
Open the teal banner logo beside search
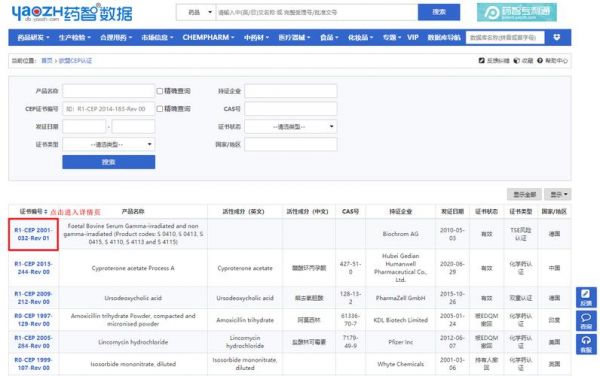coord(517,12)
